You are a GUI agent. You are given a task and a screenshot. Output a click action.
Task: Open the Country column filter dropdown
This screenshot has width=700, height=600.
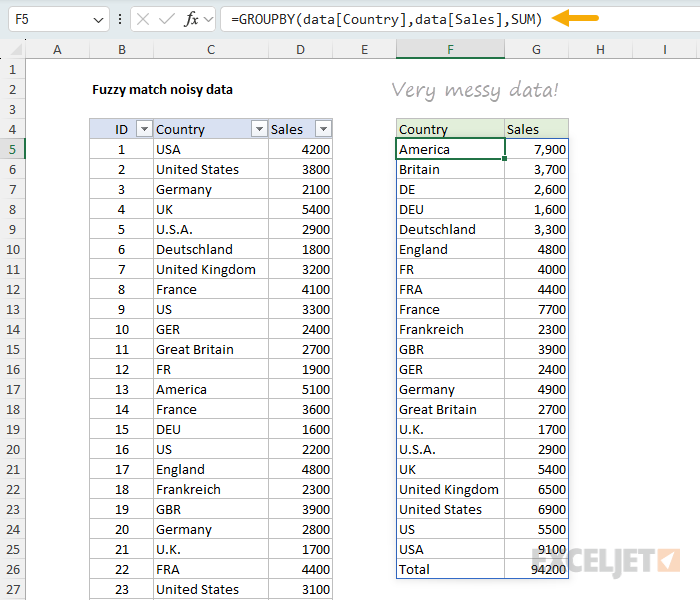[x=259, y=129]
